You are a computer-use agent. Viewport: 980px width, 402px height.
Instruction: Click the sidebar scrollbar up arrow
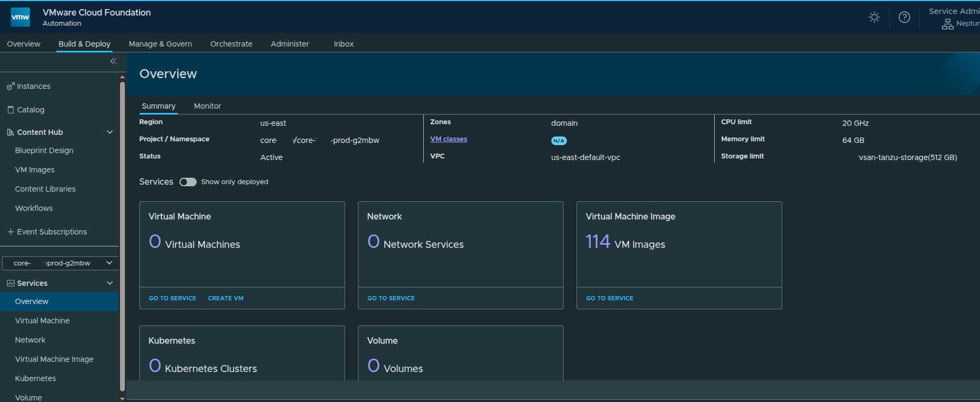pyautogui.click(x=122, y=77)
